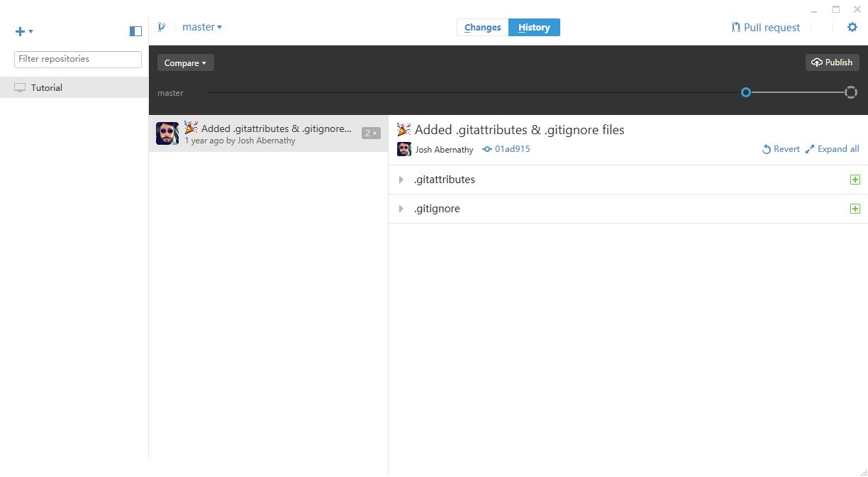
Task: Expand the .gitattributes diff disclosure triangle
Action: point(401,180)
